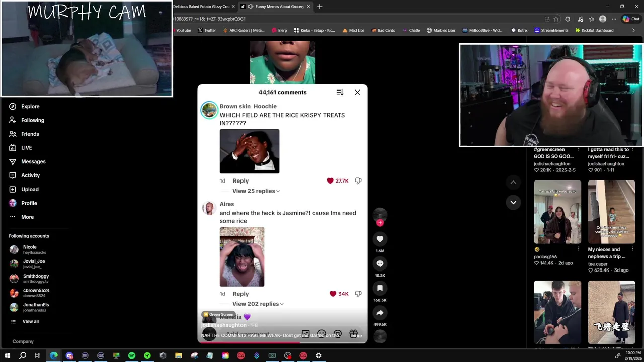Open the KickBot Dashboard bookmark
The height and width of the screenshot is (362, 644).
tap(594, 30)
